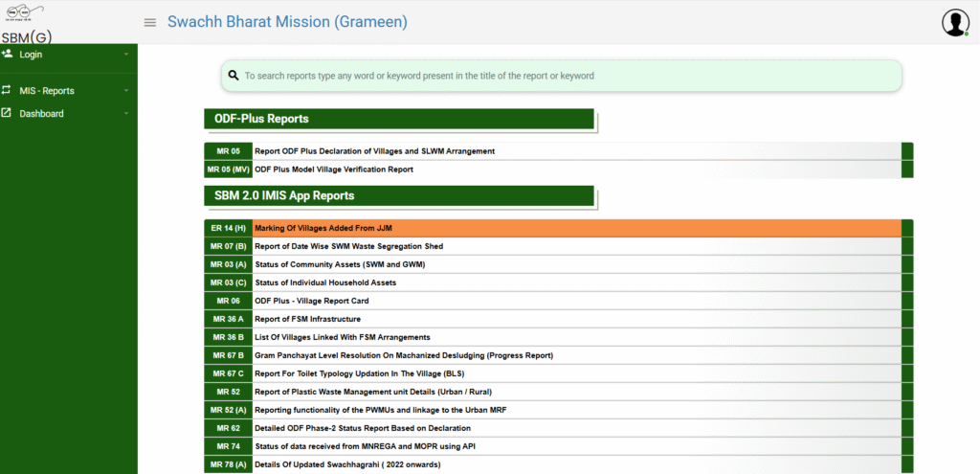Click the MR 03 (C) code label
Viewport: 980px width, 474px height.
point(228,282)
